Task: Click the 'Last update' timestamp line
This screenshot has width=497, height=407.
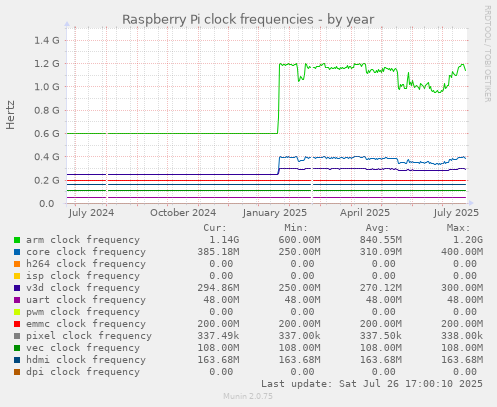Action: coord(372,384)
